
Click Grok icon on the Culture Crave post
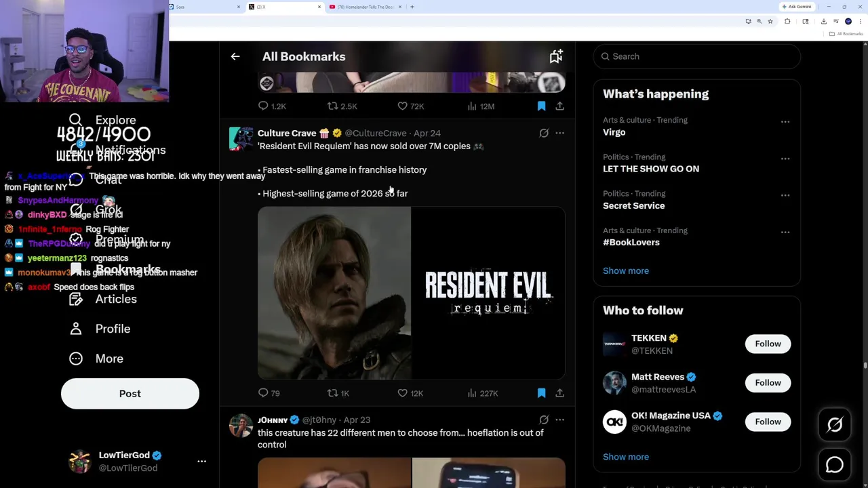(x=544, y=133)
